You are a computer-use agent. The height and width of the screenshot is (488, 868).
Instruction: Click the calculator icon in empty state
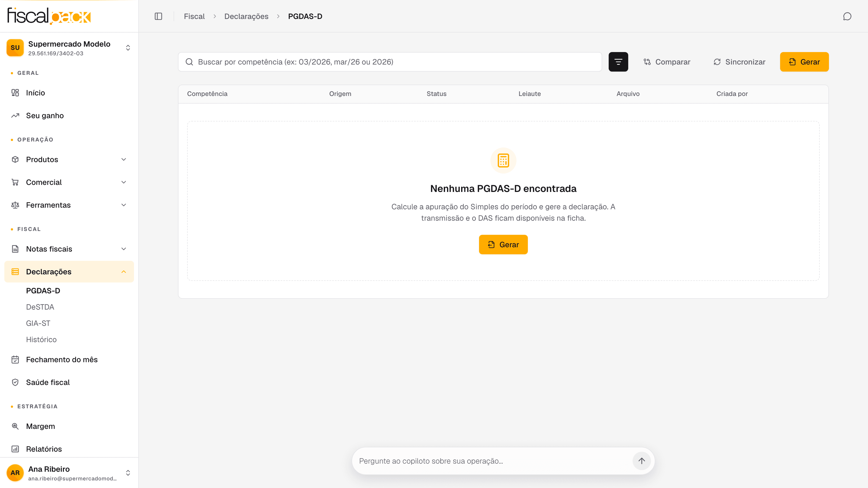(x=503, y=160)
